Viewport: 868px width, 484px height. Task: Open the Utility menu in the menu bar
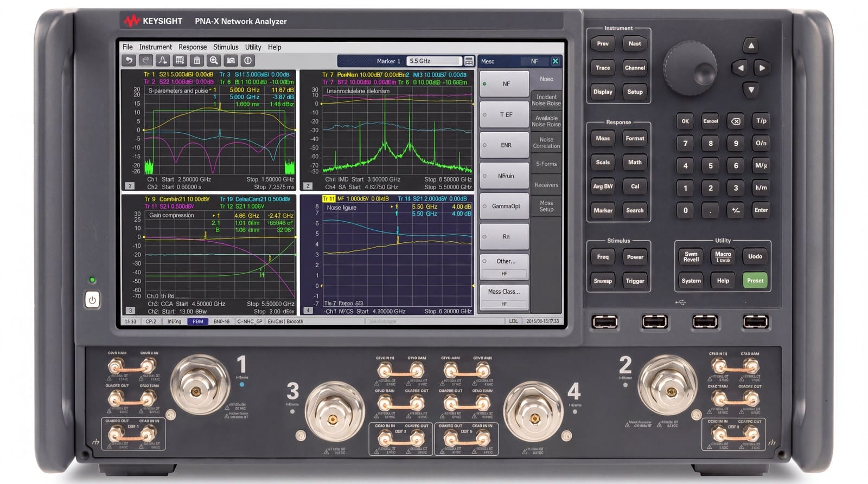tap(253, 47)
